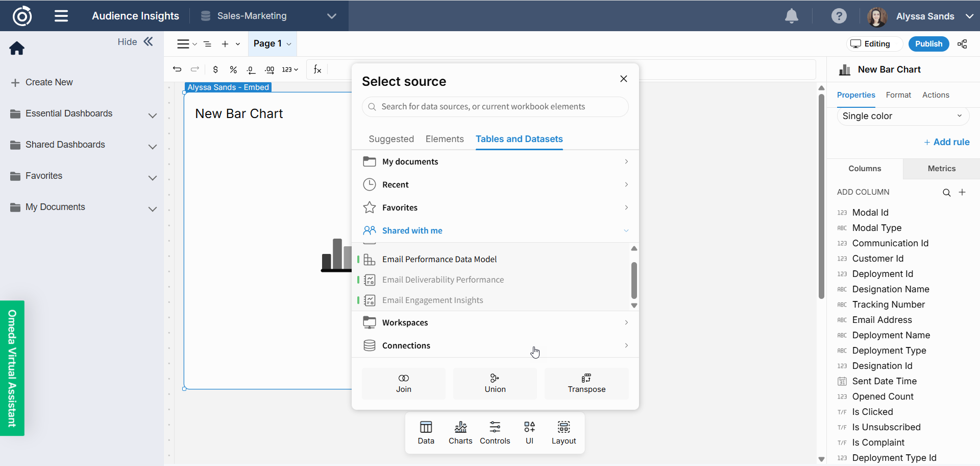Search columns using magnifier icon
This screenshot has height=466, width=980.
tap(946, 193)
